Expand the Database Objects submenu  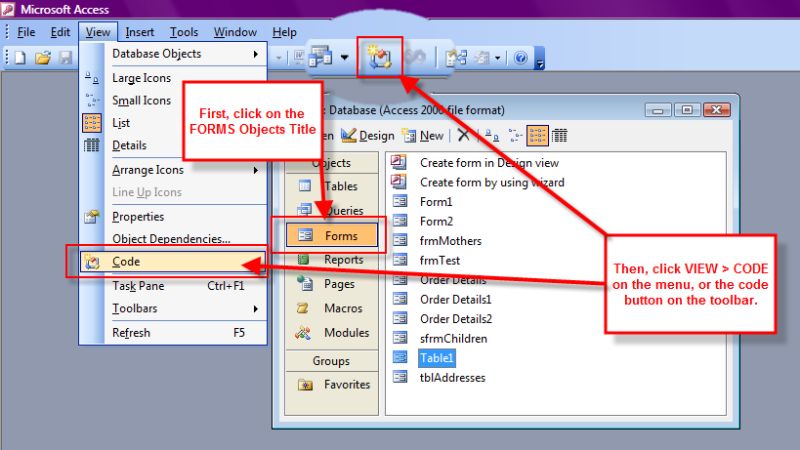click(x=173, y=54)
